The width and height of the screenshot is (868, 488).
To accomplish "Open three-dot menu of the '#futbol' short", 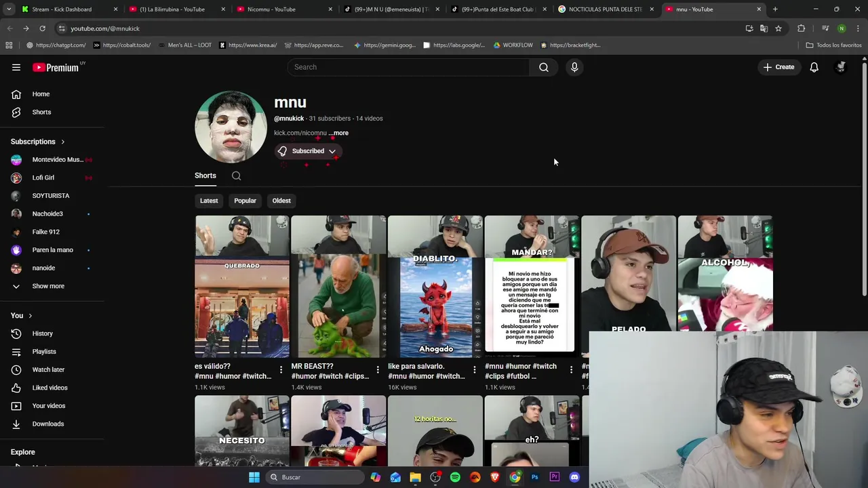I will (x=571, y=369).
